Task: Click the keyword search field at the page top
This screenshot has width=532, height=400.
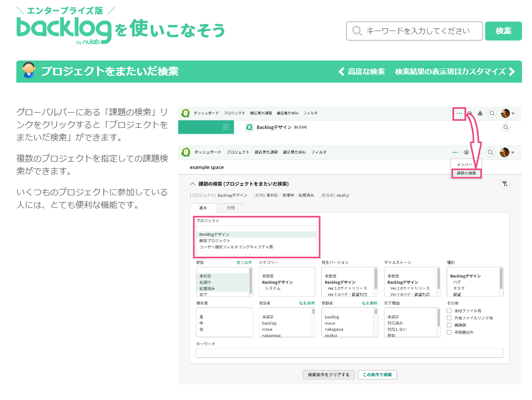Action: pyautogui.click(x=414, y=31)
